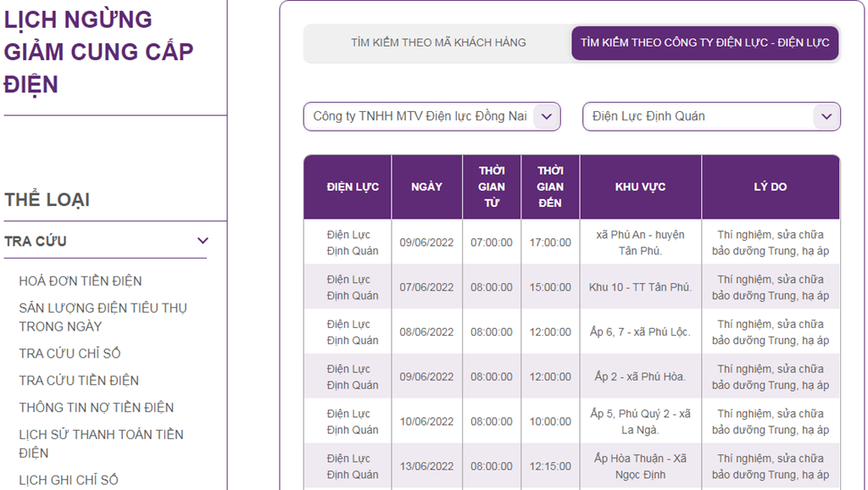Go to Tra cứu chỉ số page

point(70,354)
